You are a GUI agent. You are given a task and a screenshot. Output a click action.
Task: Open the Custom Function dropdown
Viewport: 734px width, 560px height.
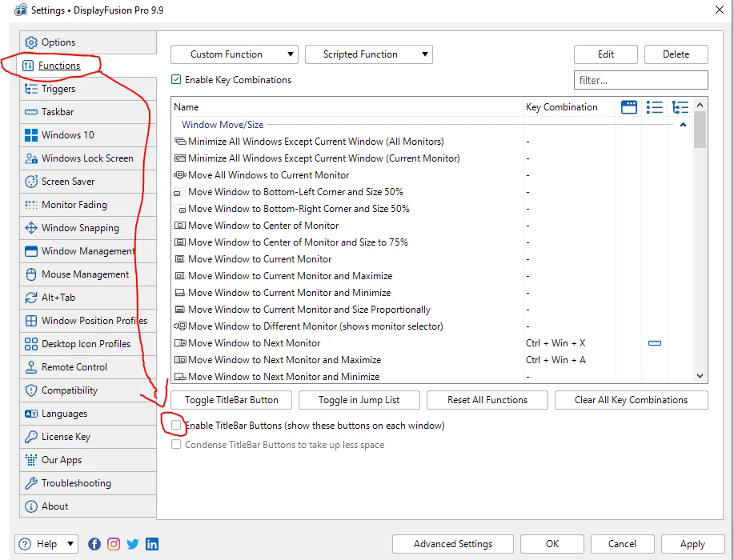click(235, 54)
